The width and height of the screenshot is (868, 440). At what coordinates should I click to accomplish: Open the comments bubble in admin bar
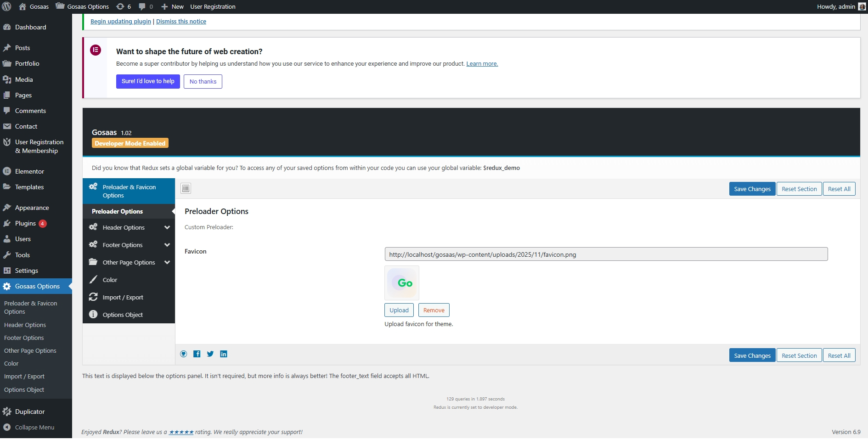coord(146,6)
